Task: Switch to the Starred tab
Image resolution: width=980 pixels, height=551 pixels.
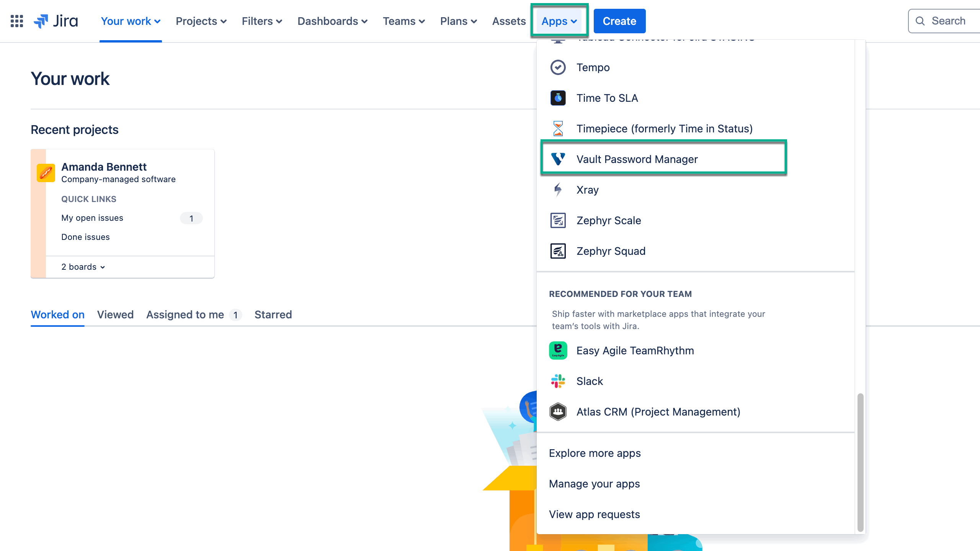Action: pos(273,315)
